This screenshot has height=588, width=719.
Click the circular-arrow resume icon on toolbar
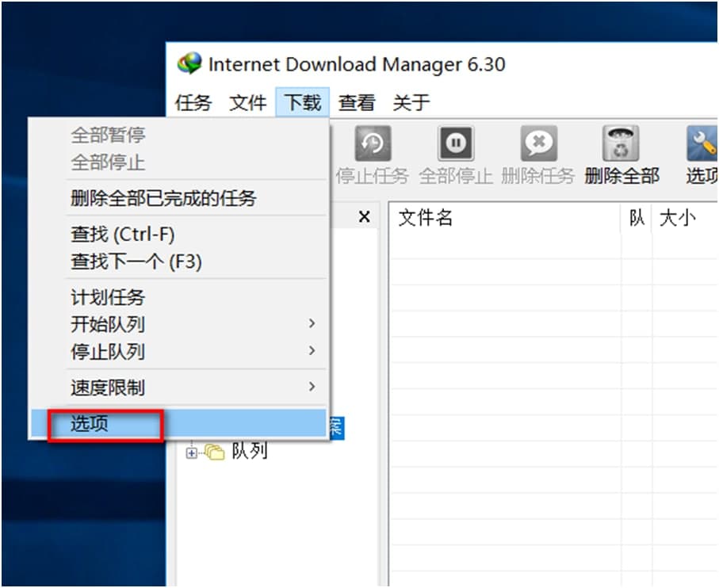click(373, 143)
